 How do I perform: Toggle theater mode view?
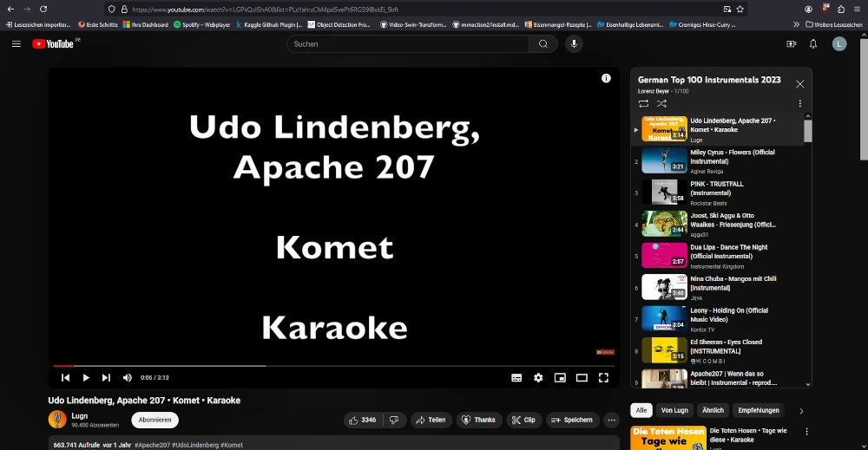click(x=582, y=377)
